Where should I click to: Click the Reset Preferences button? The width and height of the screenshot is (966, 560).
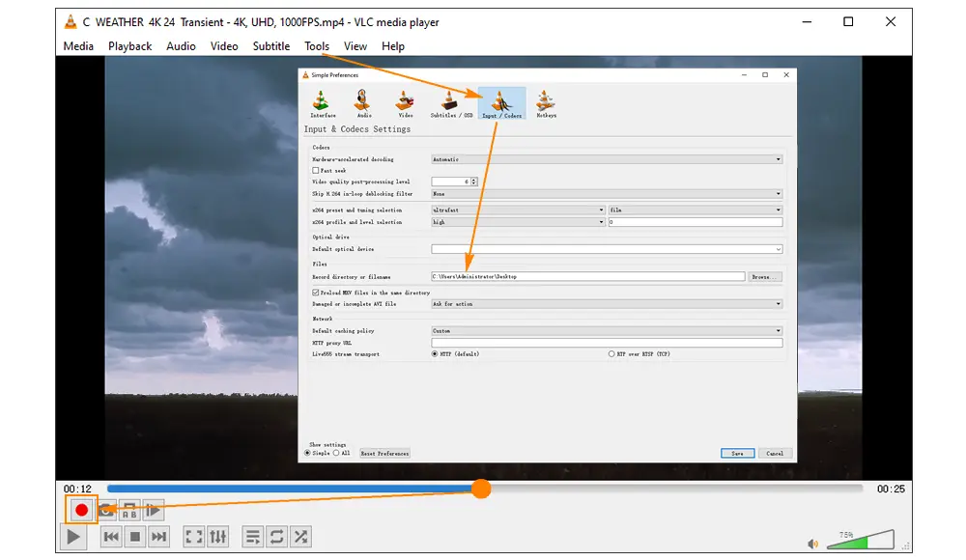(x=384, y=454)
